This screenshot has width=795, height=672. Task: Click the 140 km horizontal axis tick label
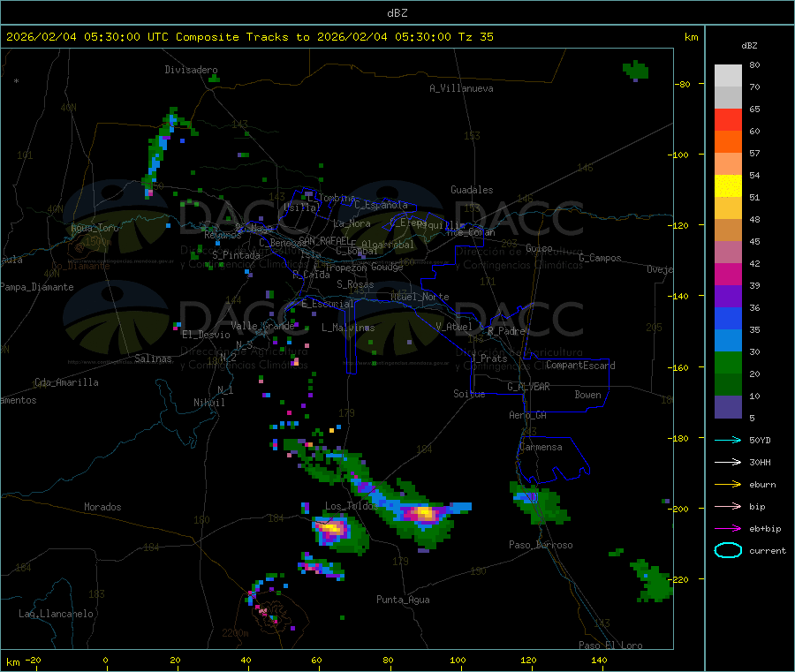599,660
